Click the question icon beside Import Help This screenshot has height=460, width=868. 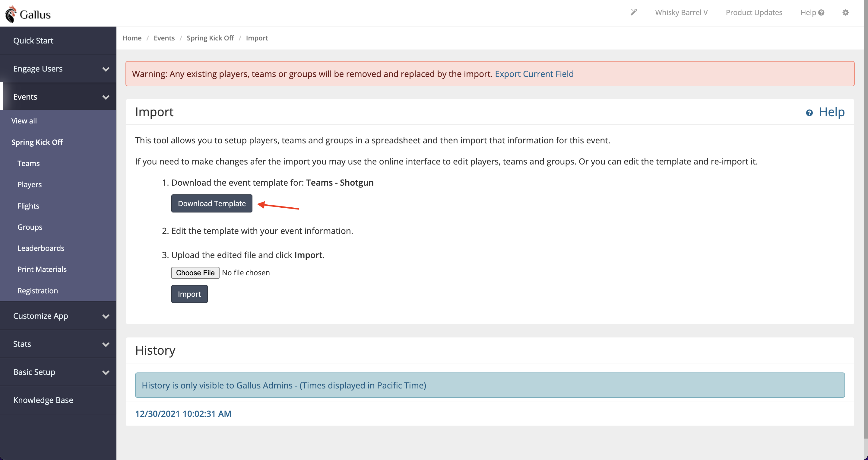pos(809,113)
